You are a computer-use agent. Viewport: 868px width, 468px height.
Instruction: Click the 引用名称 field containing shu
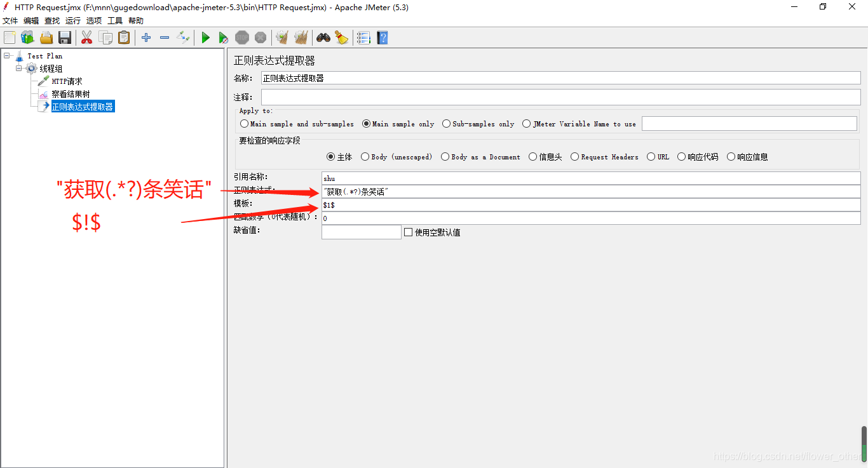(591, 178)
